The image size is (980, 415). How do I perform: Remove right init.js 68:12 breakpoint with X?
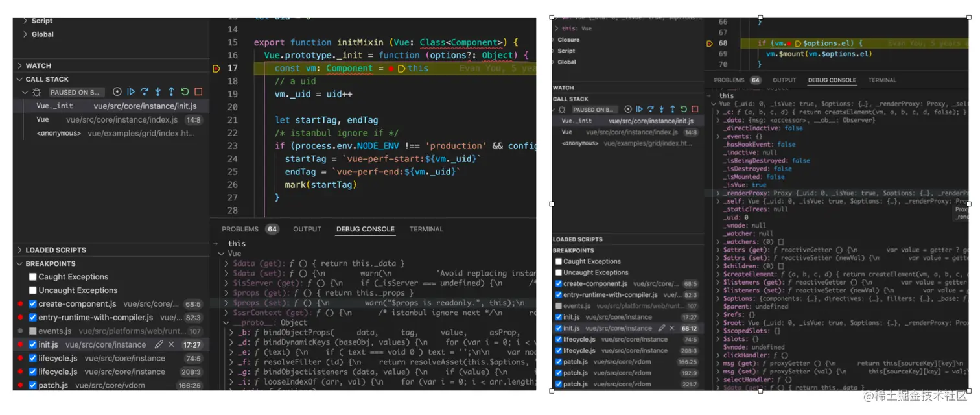coord(671,328)
